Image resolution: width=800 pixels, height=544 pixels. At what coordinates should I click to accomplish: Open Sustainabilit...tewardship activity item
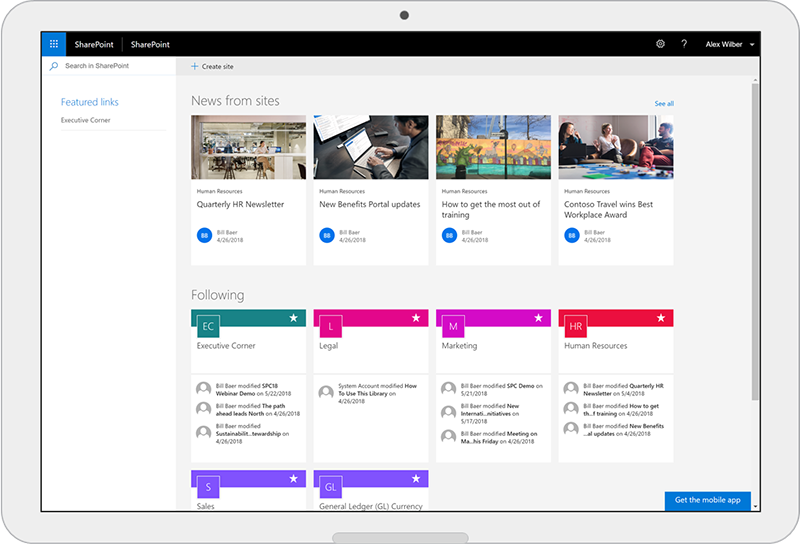point(253,434)
